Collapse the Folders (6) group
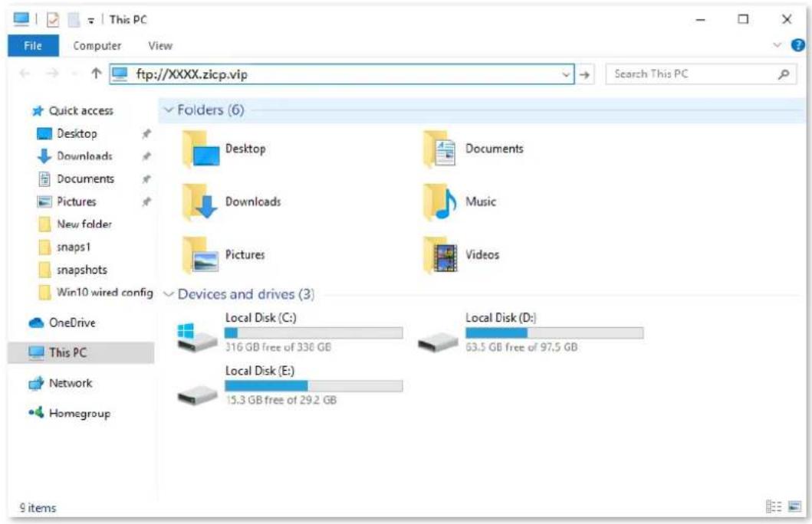812x524 pixels. click(x=168, y=110)
